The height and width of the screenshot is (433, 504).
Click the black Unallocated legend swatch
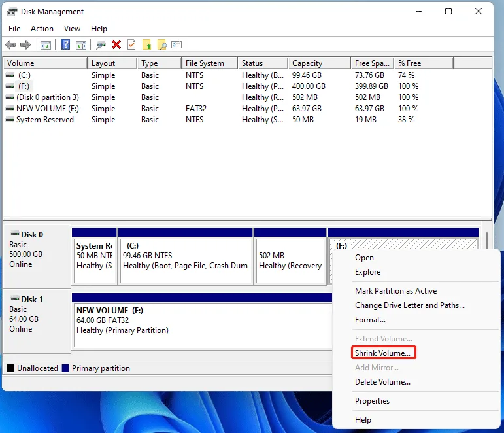pyautogui.click(x=10, y=368)
